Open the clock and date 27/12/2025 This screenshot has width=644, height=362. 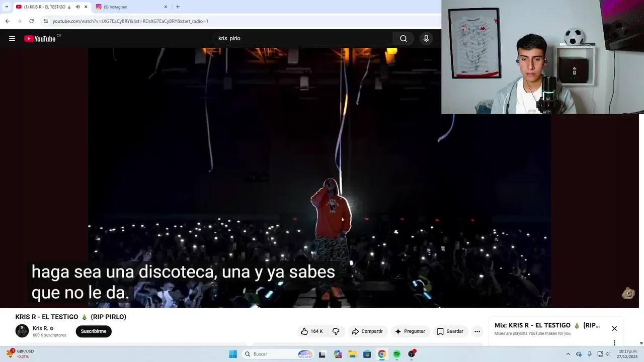pos(627,354)
